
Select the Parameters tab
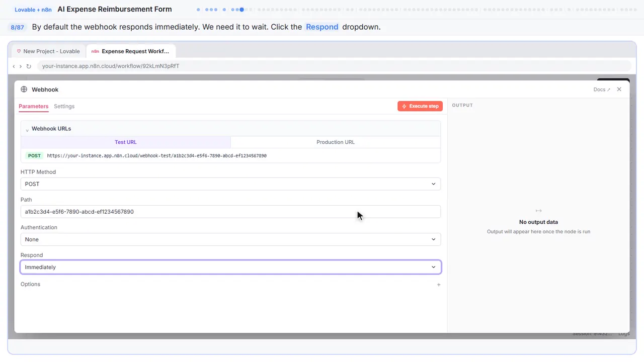33,106
